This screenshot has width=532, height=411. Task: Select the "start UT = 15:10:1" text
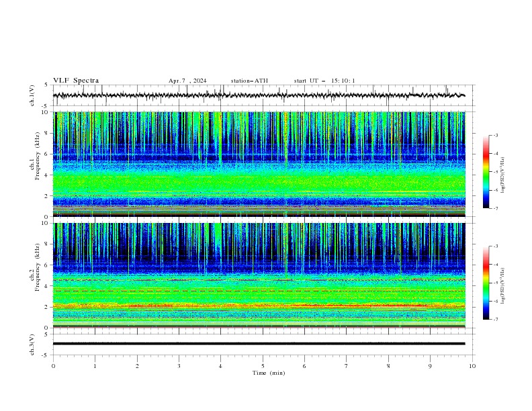(x=324, y=81)
